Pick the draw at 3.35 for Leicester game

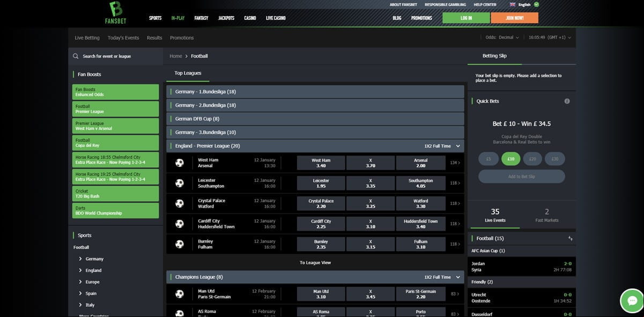371,183
